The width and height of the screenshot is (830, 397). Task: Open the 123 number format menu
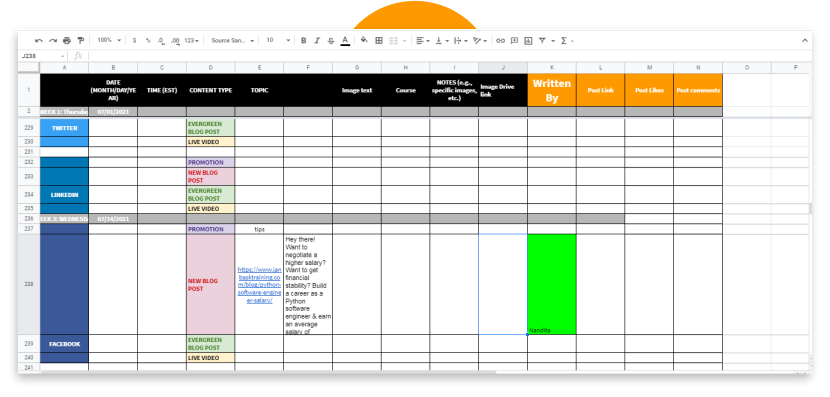pos(192,40)
